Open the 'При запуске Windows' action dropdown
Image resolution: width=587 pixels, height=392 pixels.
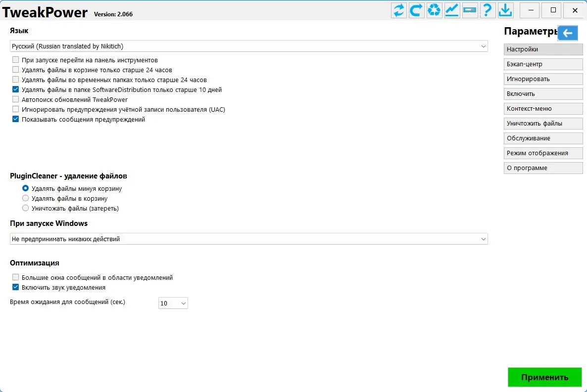tap(248, 239)
